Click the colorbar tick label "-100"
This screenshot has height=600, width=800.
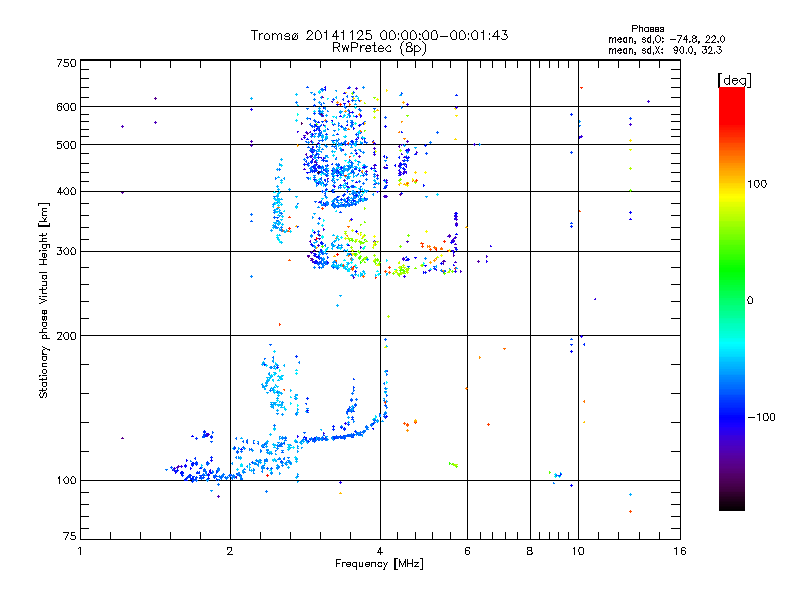point(761,417)
